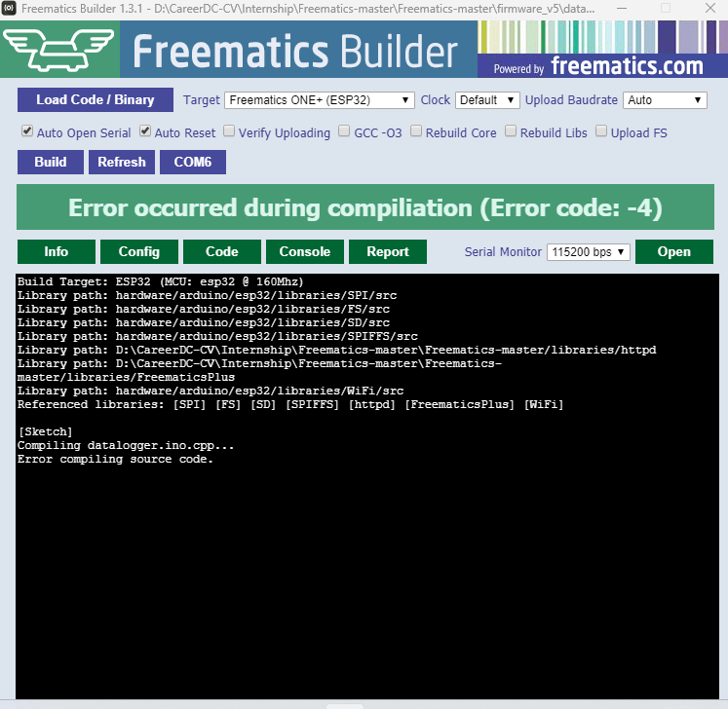Click the Target label
The height and width of the screenshot is (709, 728).
point(202,100)
